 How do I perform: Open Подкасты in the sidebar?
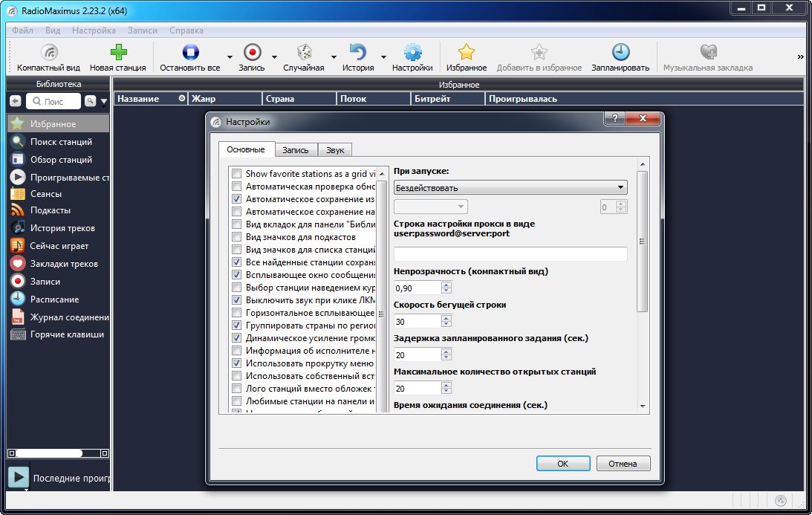[59, 210]
